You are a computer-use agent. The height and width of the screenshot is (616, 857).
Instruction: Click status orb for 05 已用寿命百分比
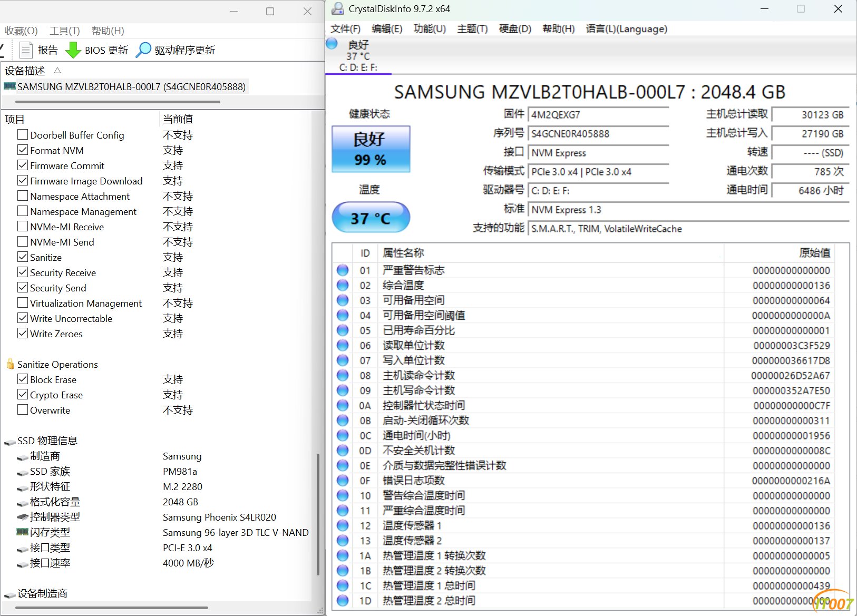point(343,330)
